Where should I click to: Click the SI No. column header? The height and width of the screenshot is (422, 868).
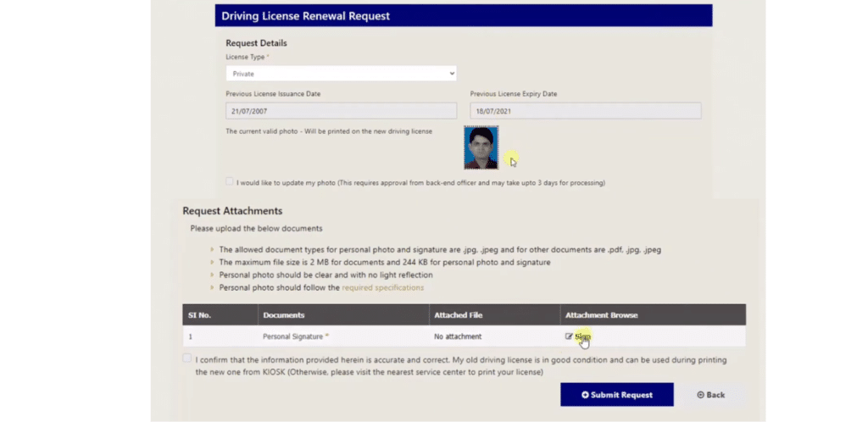(220, 314)
